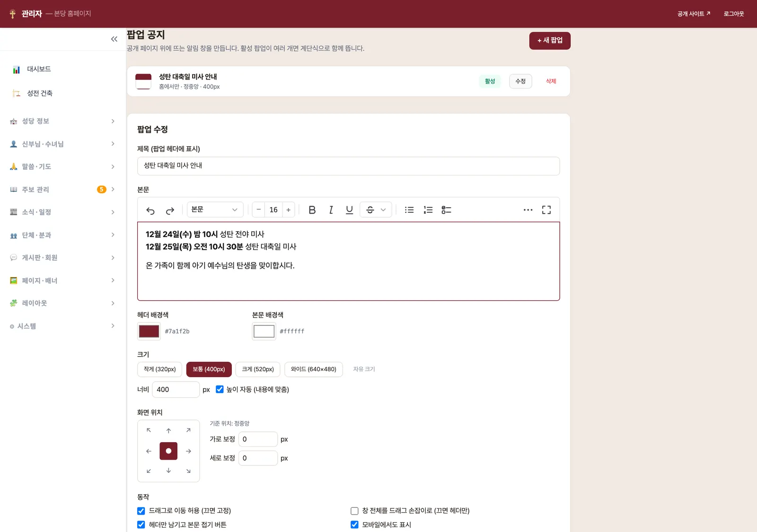Click the 가로 보정 offset field
This screenshot has width=757, height=532.
coord(258,439)
